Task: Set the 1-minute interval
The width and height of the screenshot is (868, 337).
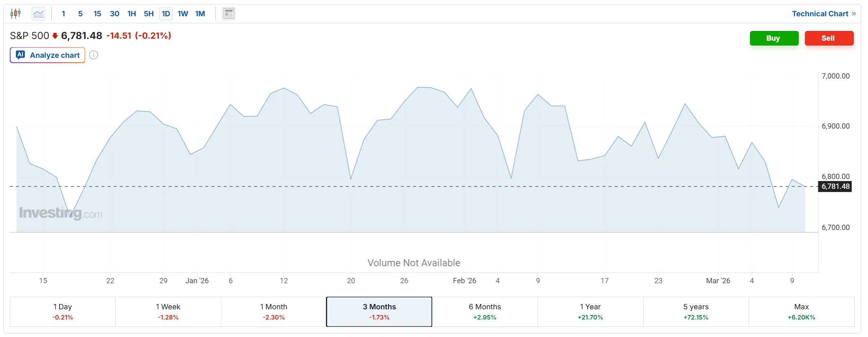Action: [x=64, y=14]
